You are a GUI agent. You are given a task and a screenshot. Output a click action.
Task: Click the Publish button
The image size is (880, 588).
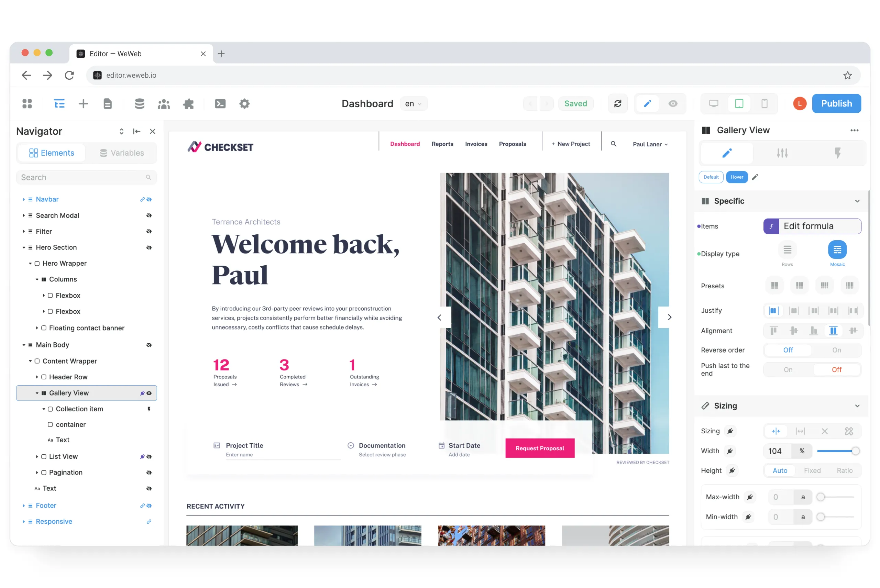[x=837, y=103]
